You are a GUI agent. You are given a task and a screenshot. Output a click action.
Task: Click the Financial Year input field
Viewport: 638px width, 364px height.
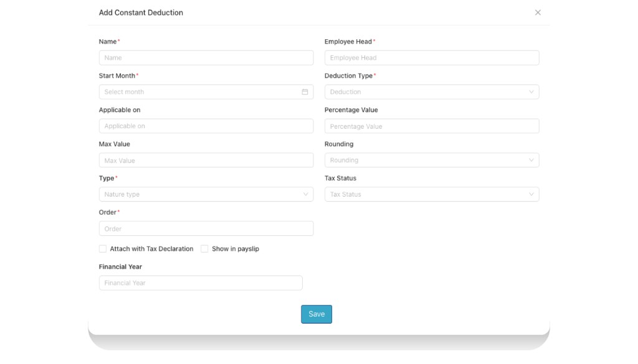[x=200, y=282]
